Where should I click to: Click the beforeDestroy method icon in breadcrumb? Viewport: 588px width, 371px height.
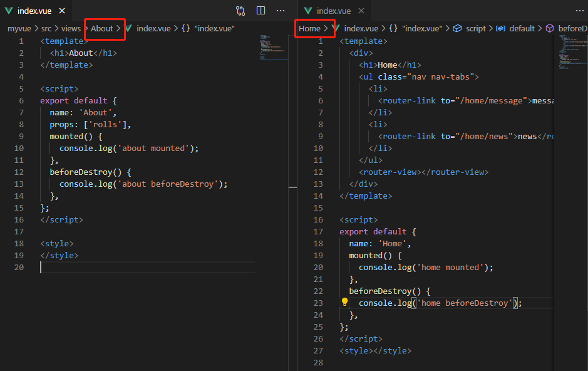tap(549, 28)
